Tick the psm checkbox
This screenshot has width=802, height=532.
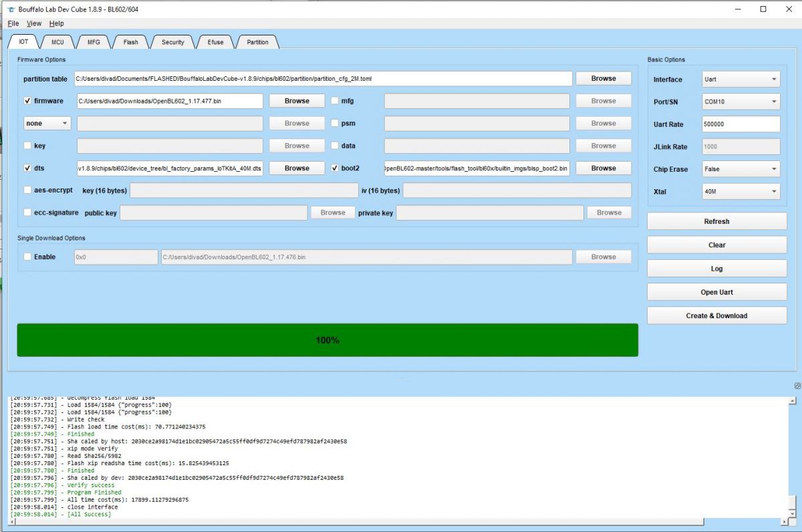click(x=335, y=123)
